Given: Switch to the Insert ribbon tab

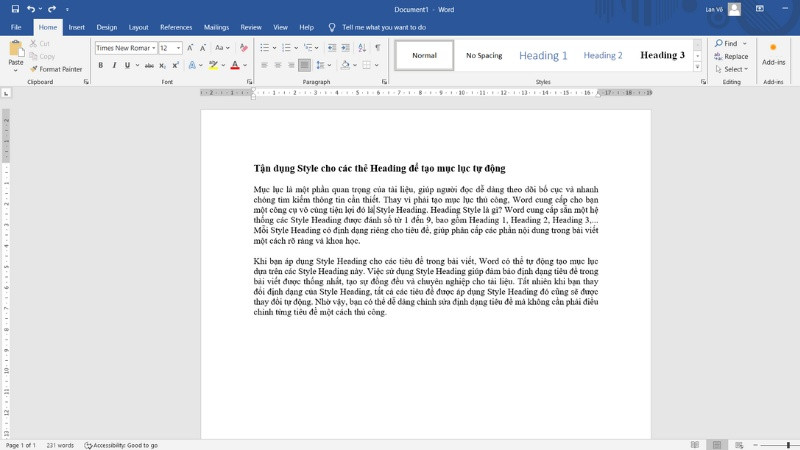Looking at the screenshot, I should click(76, 27).
